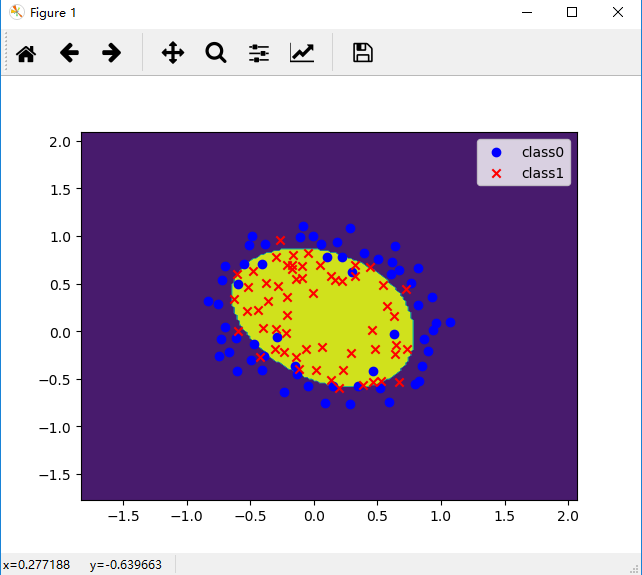Click the matplotlib icon in the title bar

16,12
